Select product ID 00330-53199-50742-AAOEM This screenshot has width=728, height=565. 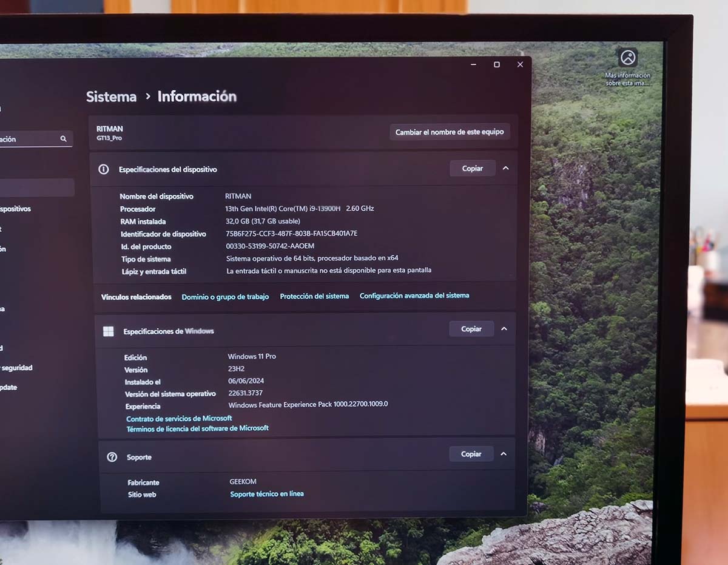pyautogui.click(x=270, y=246)
